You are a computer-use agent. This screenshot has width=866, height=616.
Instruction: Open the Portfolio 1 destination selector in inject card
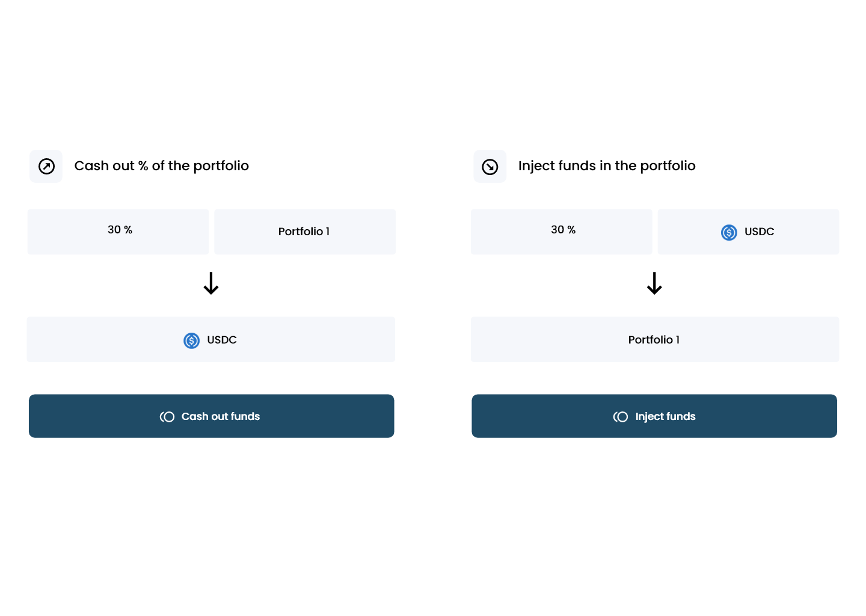pyautogui.click(x=654, y=339)
